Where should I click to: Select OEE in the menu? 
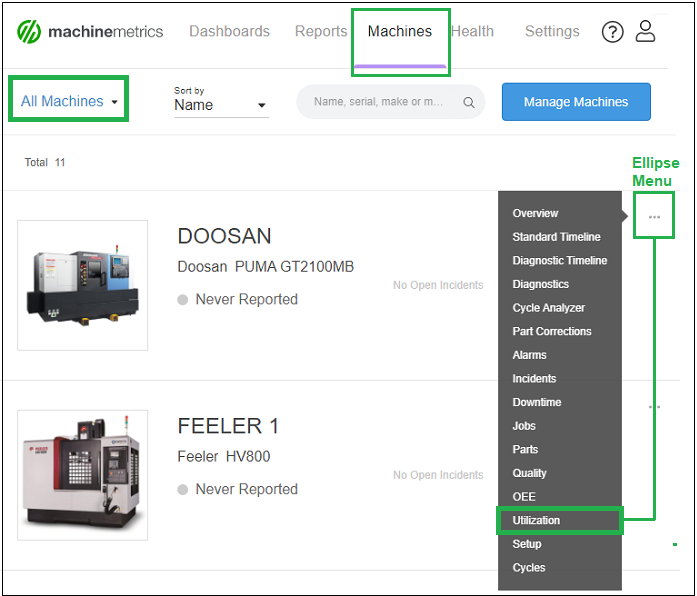[x=524, y=496]
